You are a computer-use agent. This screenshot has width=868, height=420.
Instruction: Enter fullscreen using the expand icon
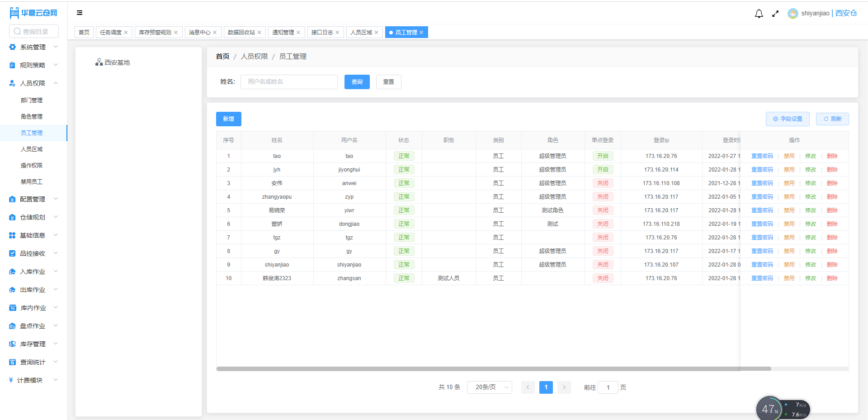tap(775, 13)
